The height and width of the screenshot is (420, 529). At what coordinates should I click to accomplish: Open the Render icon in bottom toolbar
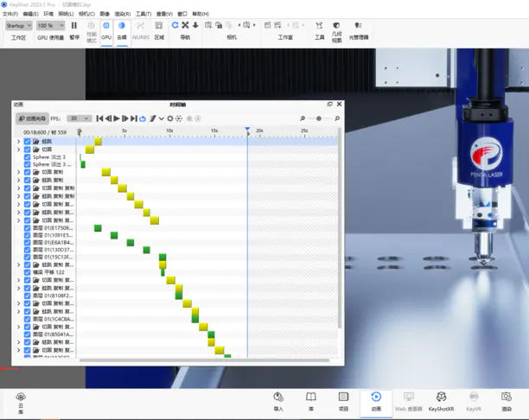coord(506,401)
